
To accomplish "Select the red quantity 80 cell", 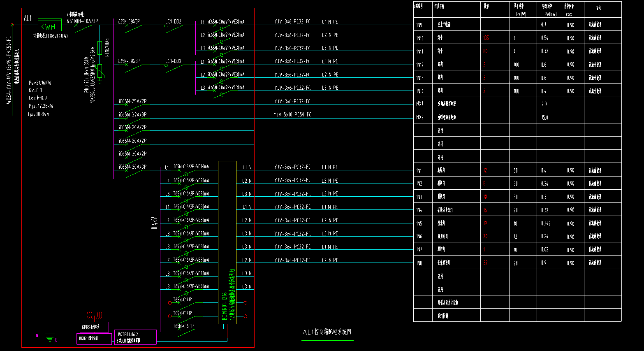I will (485, 51).
